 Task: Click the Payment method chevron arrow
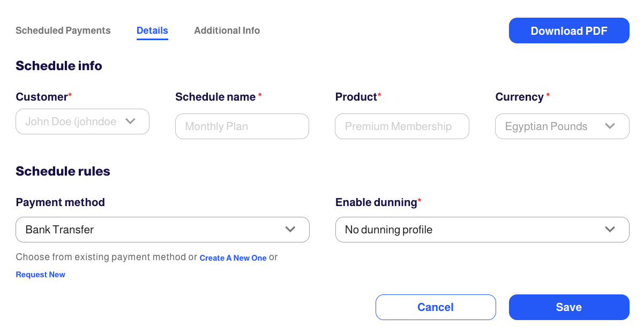tap(290, 229)
